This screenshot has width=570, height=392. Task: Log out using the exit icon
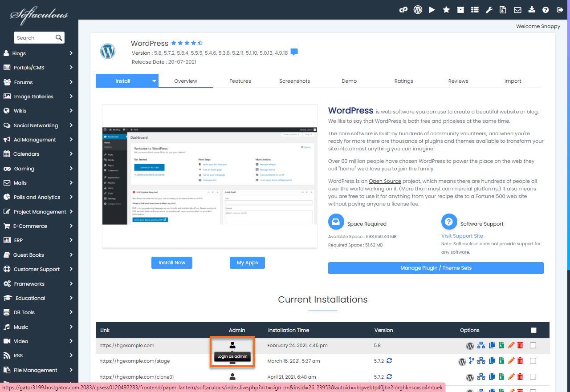[x=560, y=9]
